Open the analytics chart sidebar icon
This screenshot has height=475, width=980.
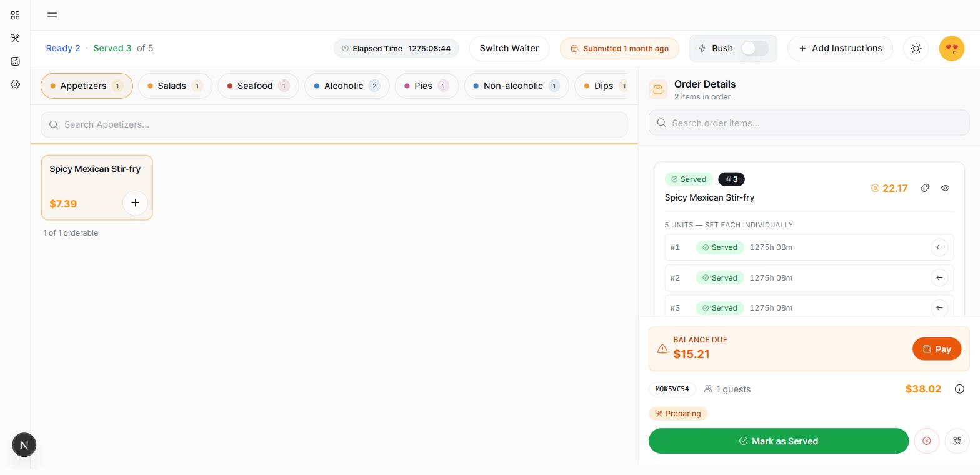[x=15, y=61]
